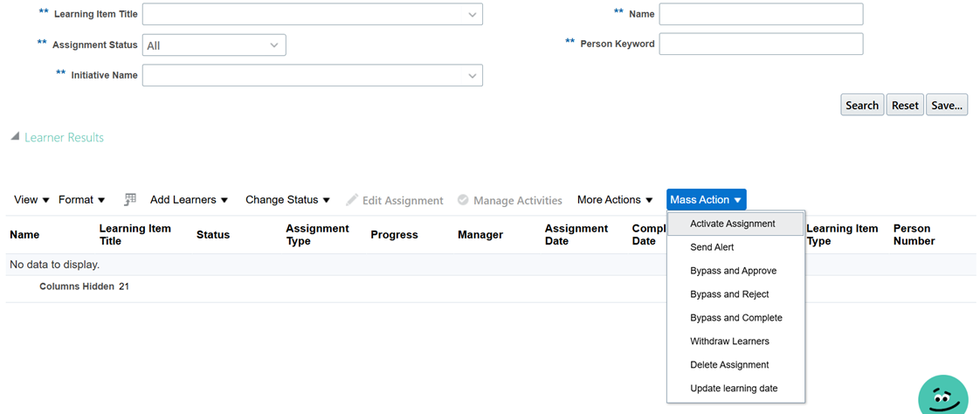This screenshot has width=980, height=414.
Task: Open the Add Learners menu
Action: tap(189, 200)
